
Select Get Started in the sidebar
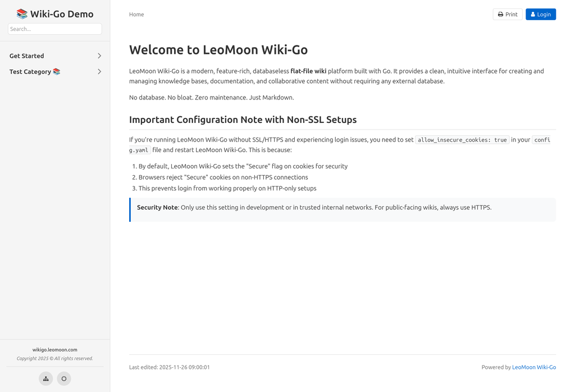pos(26,56)
